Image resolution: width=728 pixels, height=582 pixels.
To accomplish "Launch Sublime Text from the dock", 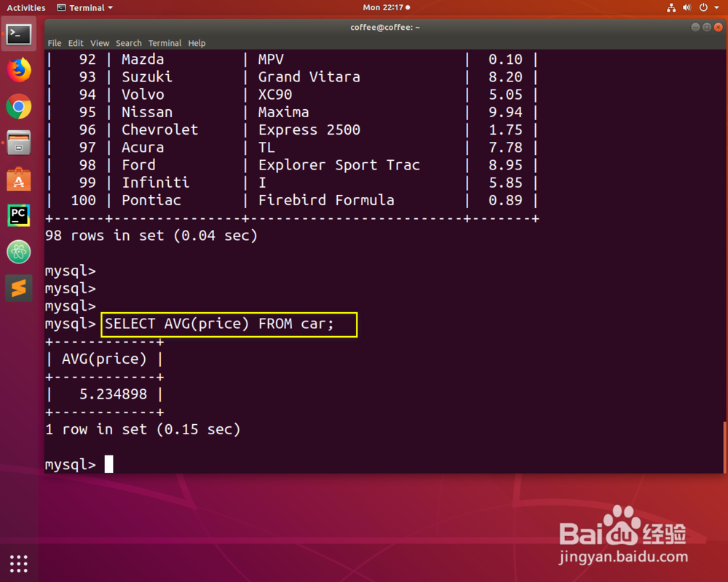I will (x=19, y=288).
